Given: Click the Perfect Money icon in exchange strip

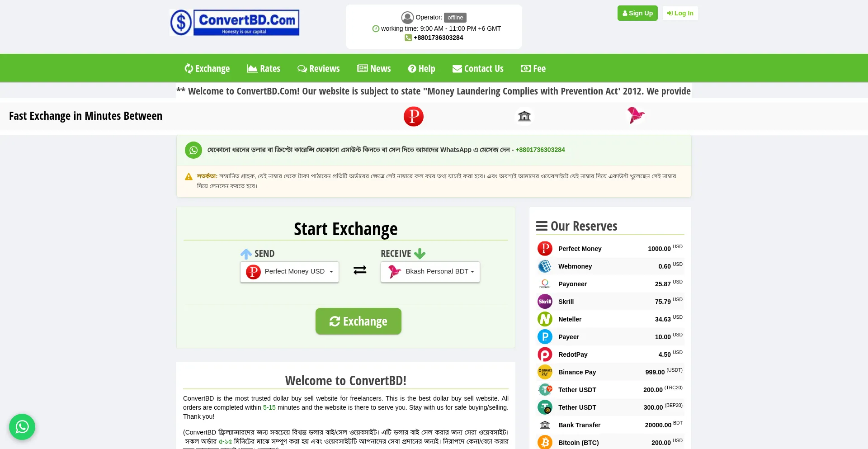Looking at the screenshot, I should (414, 116).
